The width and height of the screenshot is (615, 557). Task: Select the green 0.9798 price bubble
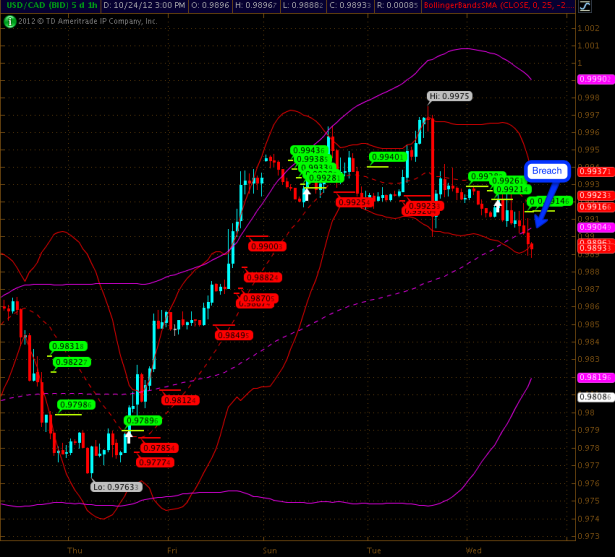[x=76, y=405]
